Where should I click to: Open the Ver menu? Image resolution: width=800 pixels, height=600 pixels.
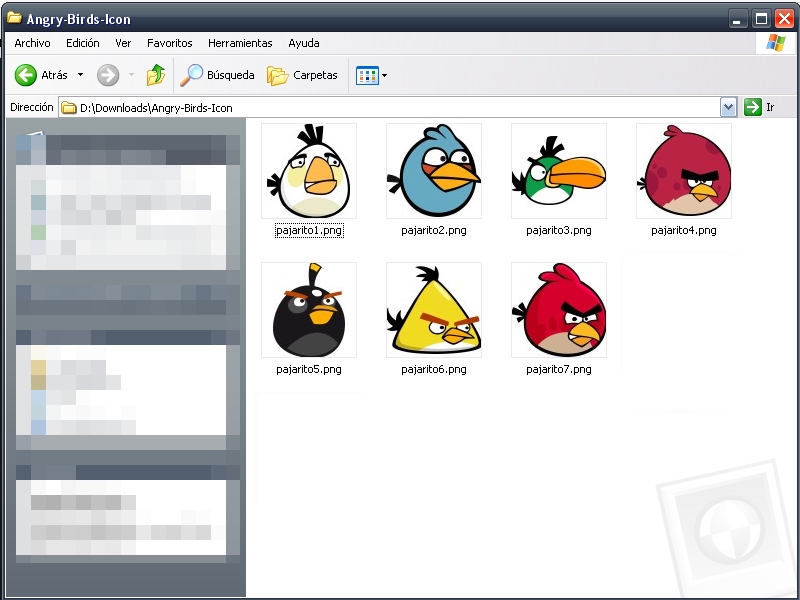click(x=123, y=43)
